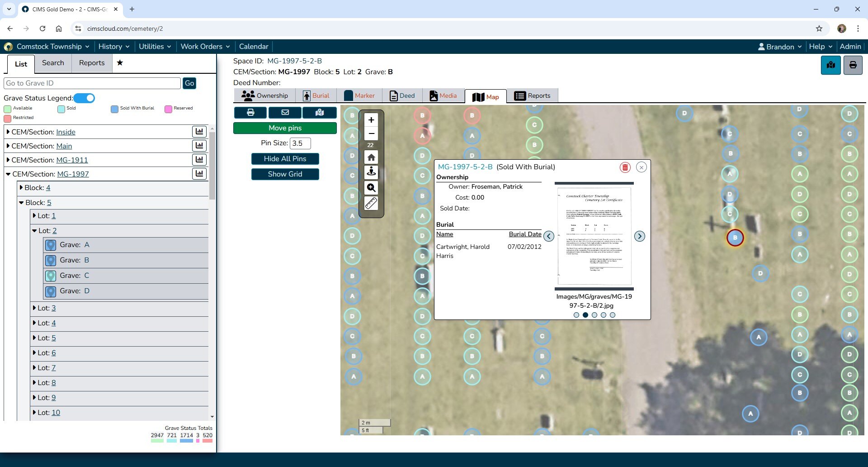Click the email envelope icon button
Image resolution: width=868 pixels, height=467 pixels.
tap(285, 112)
